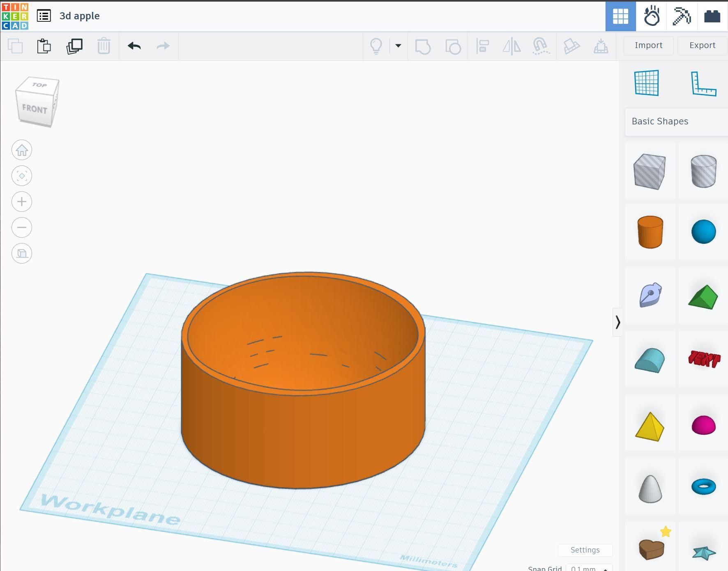Click the Tinkercad logo
728x571 pixels.
point(15,16)
